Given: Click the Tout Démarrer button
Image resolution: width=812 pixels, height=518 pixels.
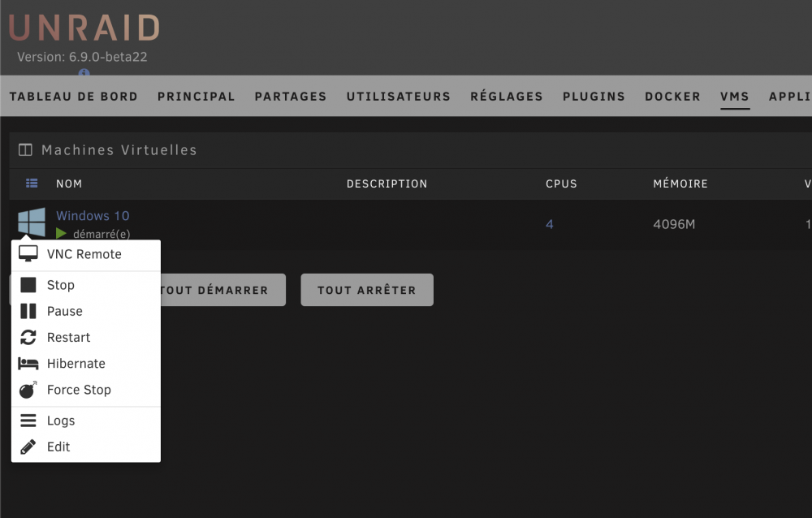Looking at the screenshot, I should click(222, 290).
